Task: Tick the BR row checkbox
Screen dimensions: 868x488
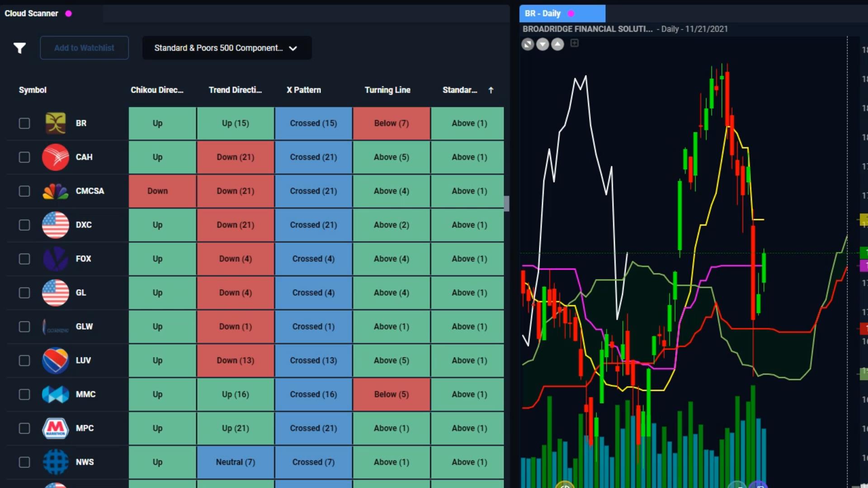Action: pos(24,123)
